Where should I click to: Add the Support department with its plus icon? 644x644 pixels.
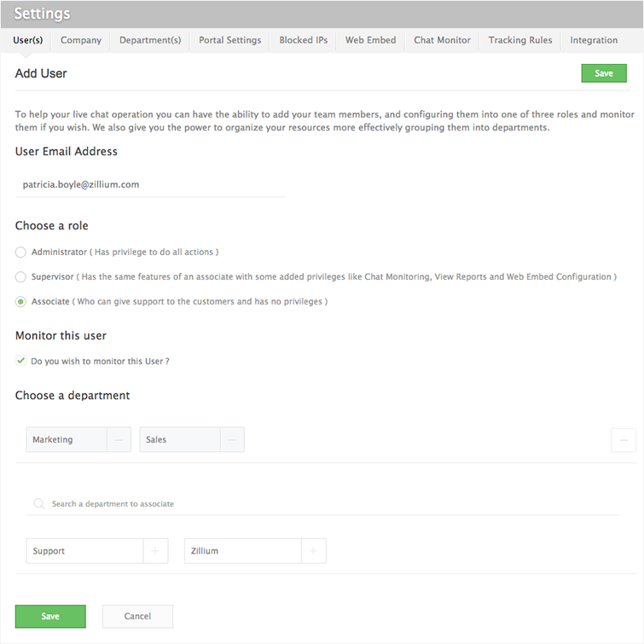154,552
